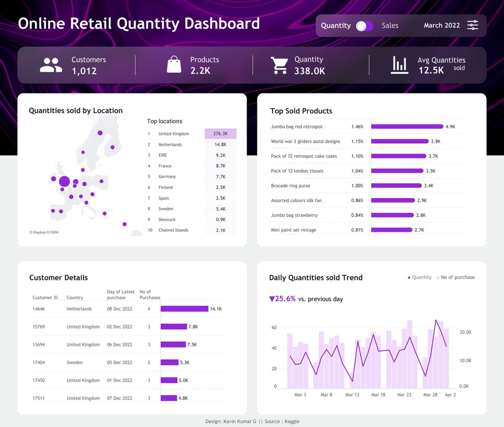The height and width of the screenshot is (427, 504).
Task: Click the Avg Quantities sold bar chart icon
Action: click(x=399, y=64)
